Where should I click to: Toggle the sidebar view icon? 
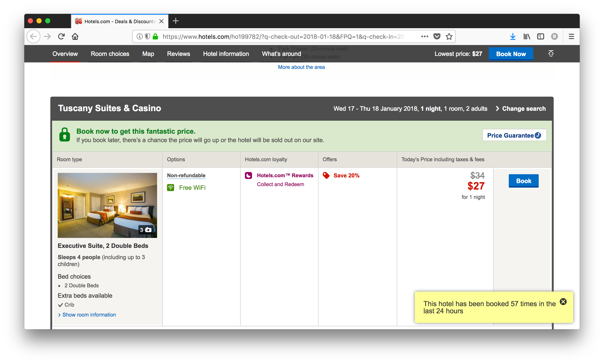pyautogui.click(x=540, y=36)
